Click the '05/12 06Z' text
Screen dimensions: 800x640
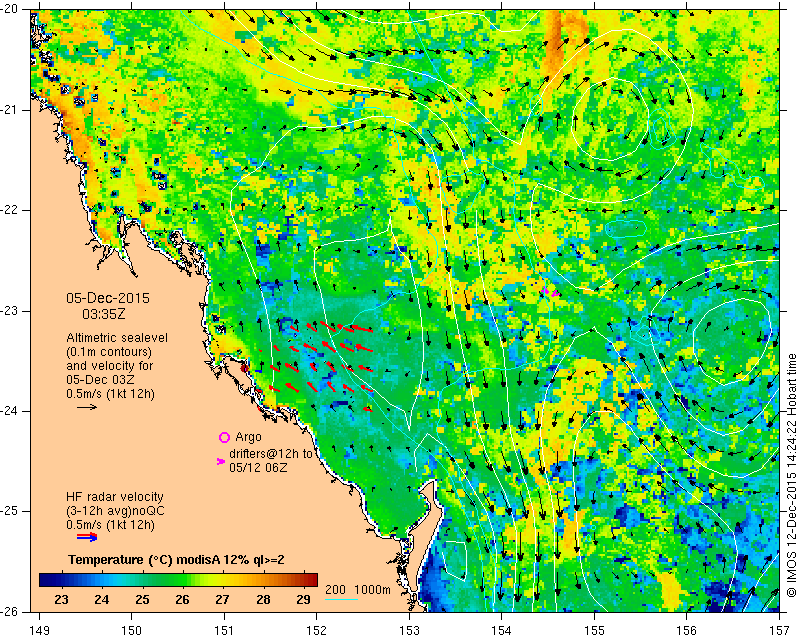click(x=258, y=467)
